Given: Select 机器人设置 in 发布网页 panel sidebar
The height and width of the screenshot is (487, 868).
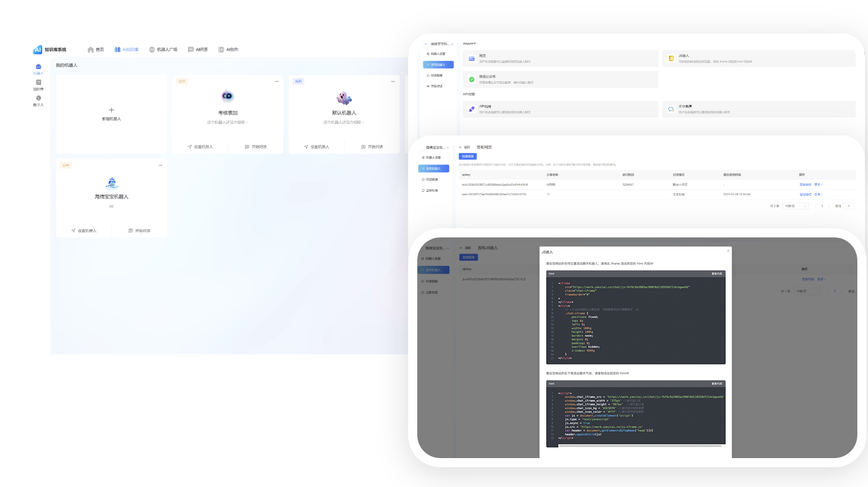Looking at the screenshot, I should [432, 158].
